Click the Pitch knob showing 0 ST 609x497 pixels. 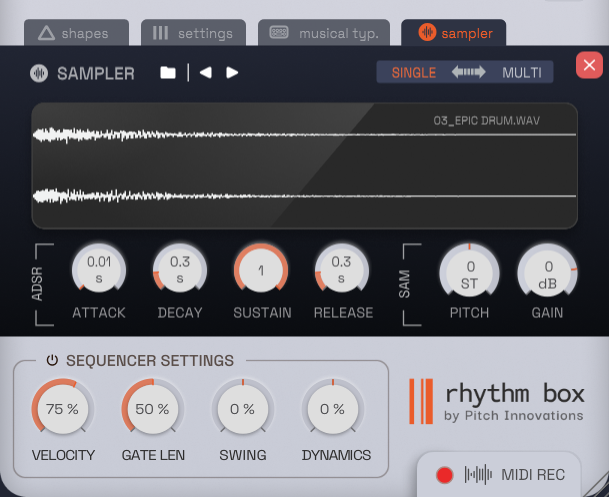469,273
